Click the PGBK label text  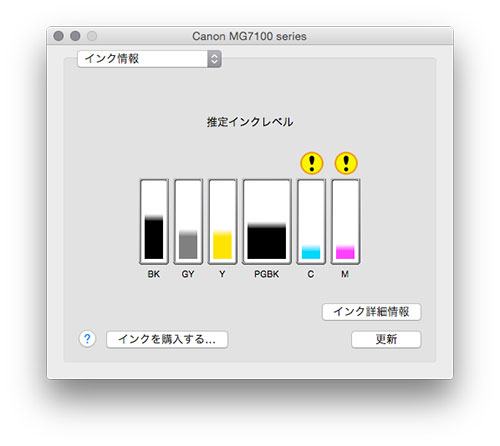[x=267, y=274]
